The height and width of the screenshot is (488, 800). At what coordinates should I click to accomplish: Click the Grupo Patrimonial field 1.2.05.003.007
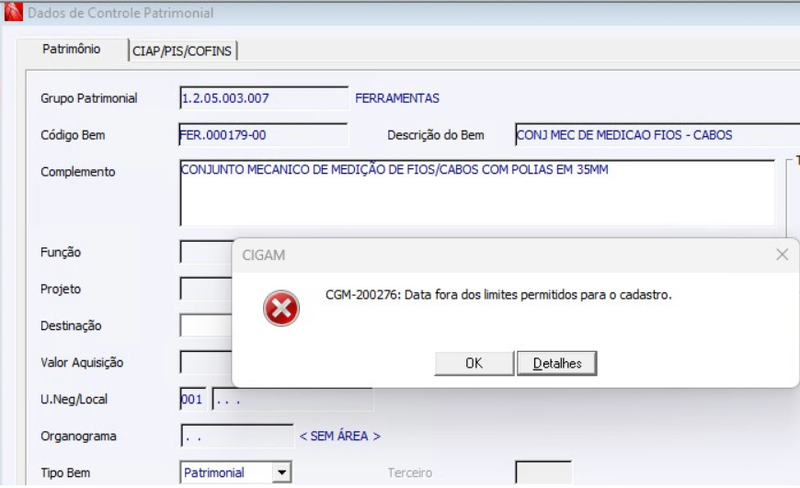click(264, 98)
